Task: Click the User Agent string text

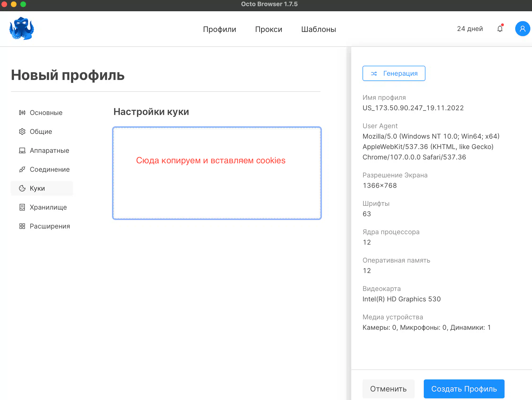Action: pos(431,147)
